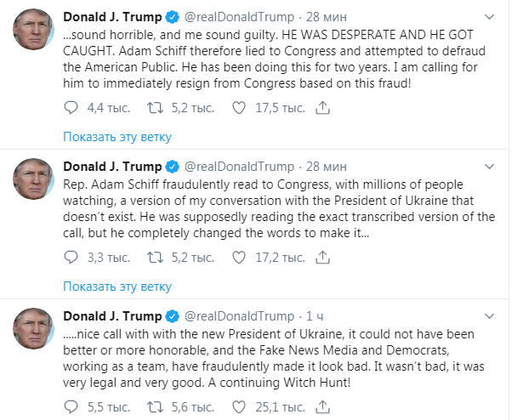Click 'Показать эту ветку' under first tweet

[117, 137]
